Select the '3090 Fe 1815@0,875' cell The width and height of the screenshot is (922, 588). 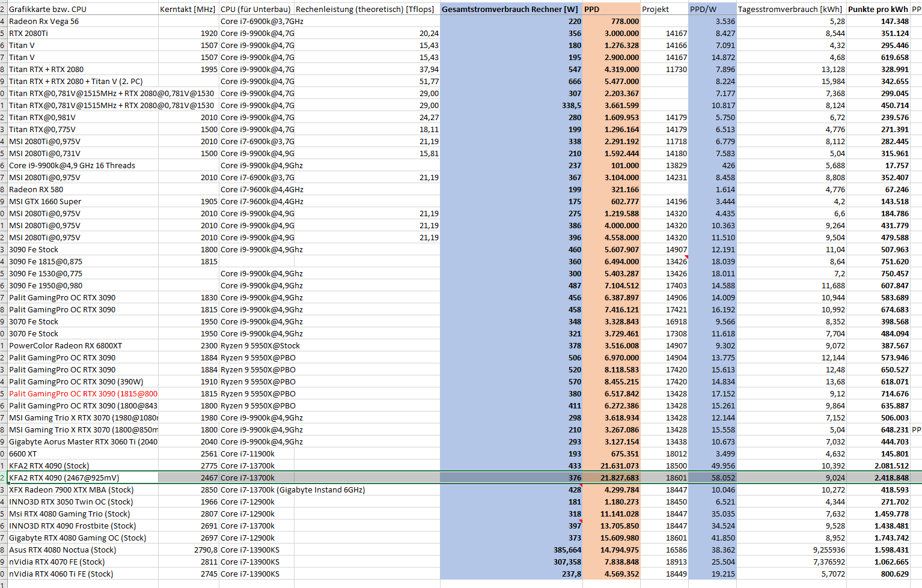pyautogui.click(x=82, y=261)
